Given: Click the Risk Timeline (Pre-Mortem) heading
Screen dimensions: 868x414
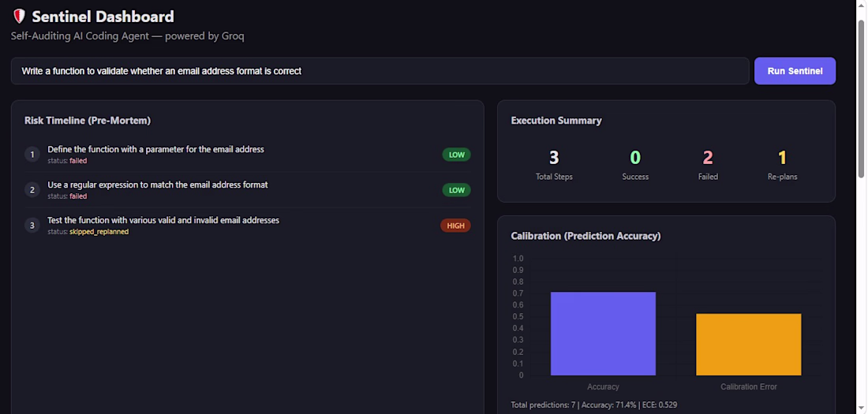Looking at the screenshot, I should click(88, 120).
